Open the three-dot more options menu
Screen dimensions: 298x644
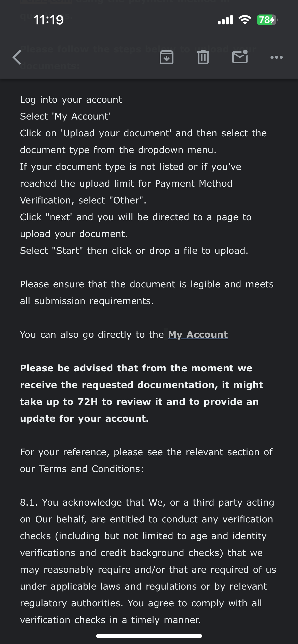pos(276,57)
